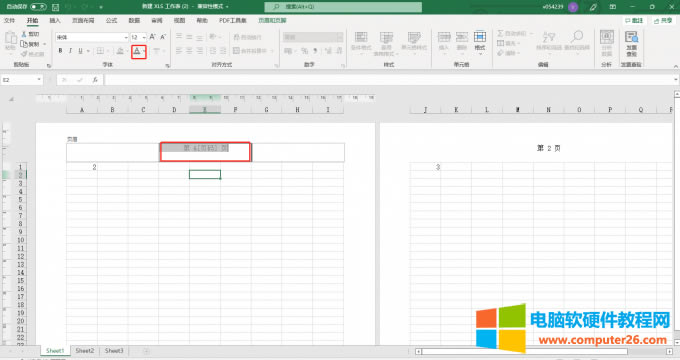Click the Italic formatting icon

tap(70, 51)
